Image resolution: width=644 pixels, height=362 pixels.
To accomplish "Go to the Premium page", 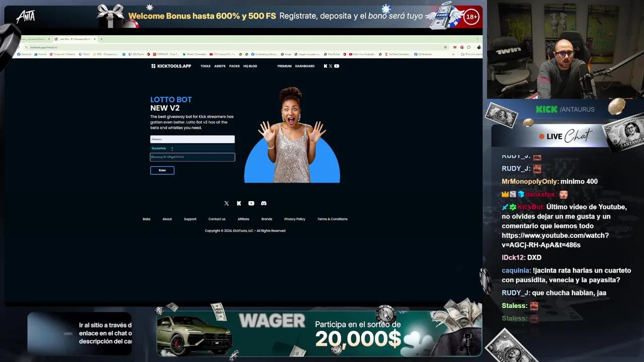I will coord(284,66).
